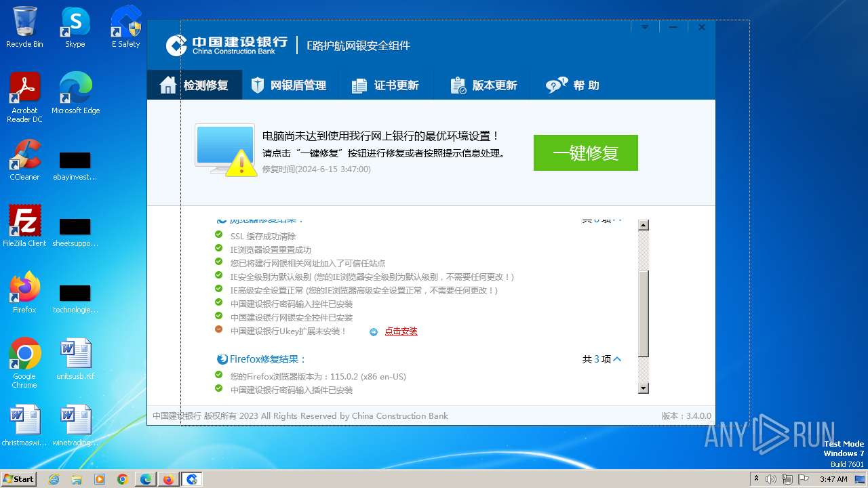This screenshot has height=488, width=868.
Task: Open the File Explorer taskbar icon
Action: [77, 479]
